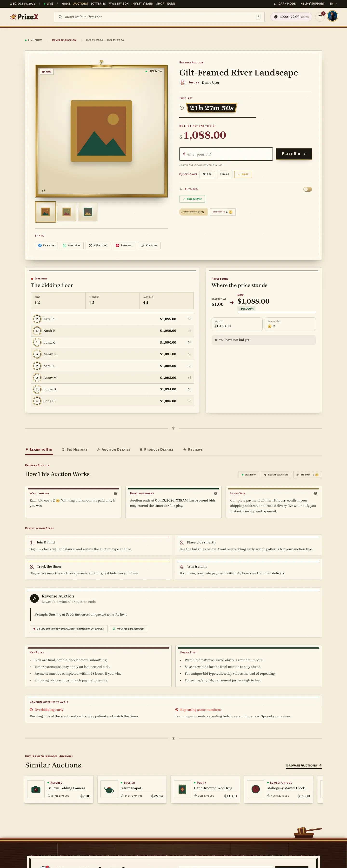Viewport: 347px width, 868px height.
Task: Click the PrizeX star logo
Action: (x=24, y=17)
